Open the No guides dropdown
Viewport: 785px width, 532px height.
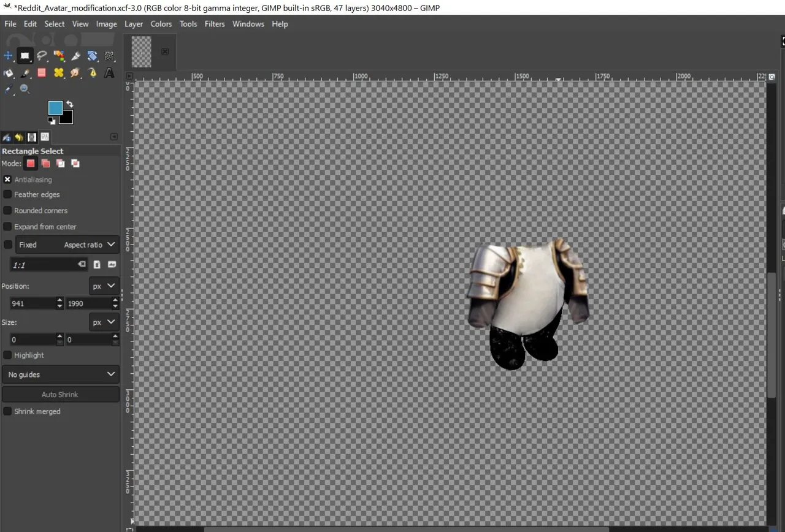point(61,374)
